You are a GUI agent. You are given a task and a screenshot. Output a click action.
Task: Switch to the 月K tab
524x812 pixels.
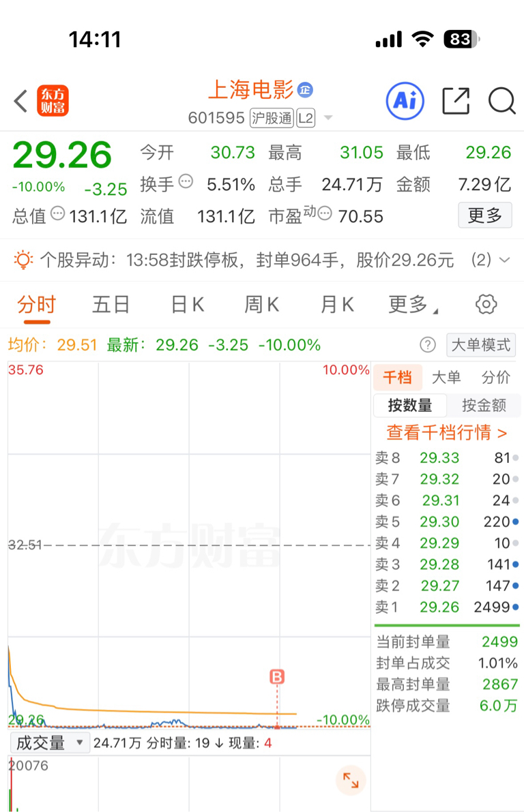click(x=337, y=305)
